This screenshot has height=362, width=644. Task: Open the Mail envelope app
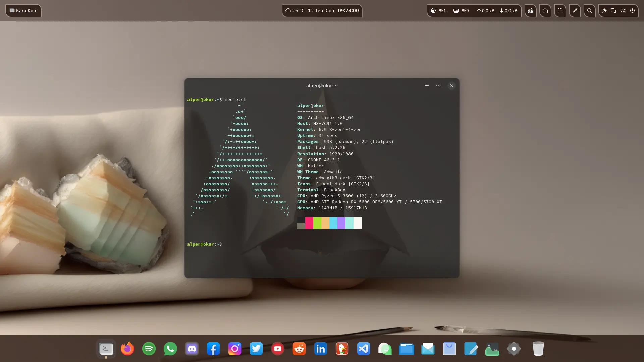point(428,349)
